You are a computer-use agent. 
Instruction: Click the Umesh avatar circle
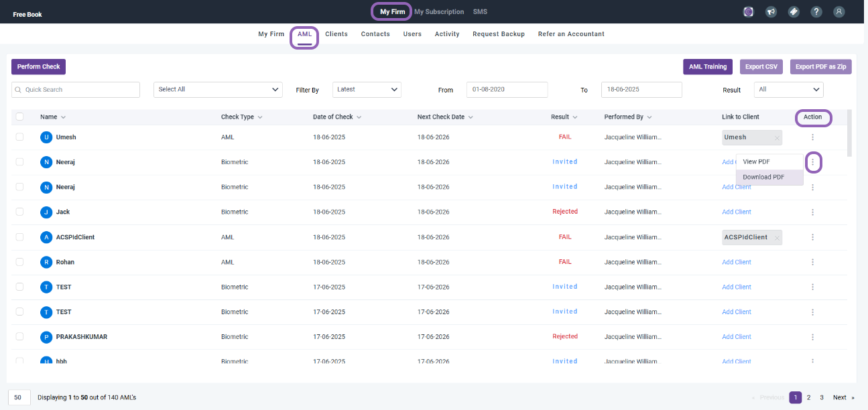click(x=46, y=137)
